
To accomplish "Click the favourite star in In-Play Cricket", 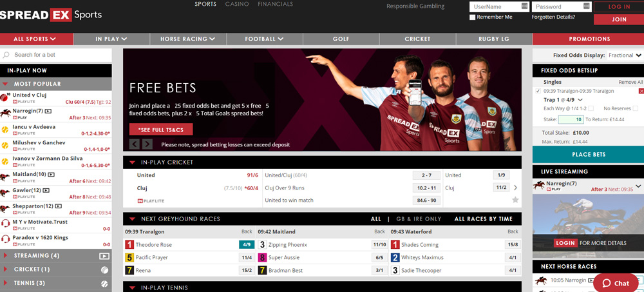I will point(515,200).
